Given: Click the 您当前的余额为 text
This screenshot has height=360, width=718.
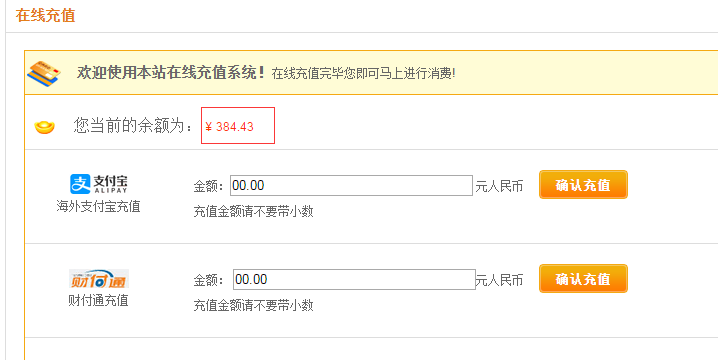Looking at the screenshot, I should tap(133, 126).
